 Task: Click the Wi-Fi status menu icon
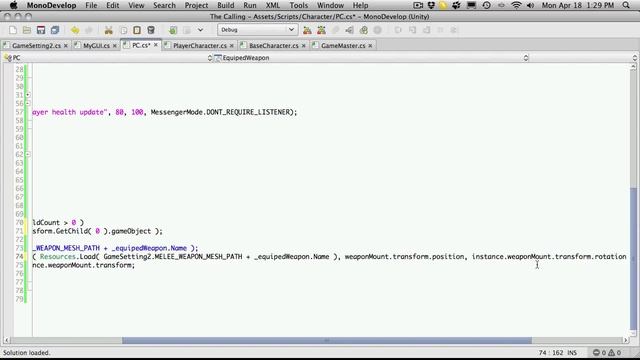click(516, 5)
